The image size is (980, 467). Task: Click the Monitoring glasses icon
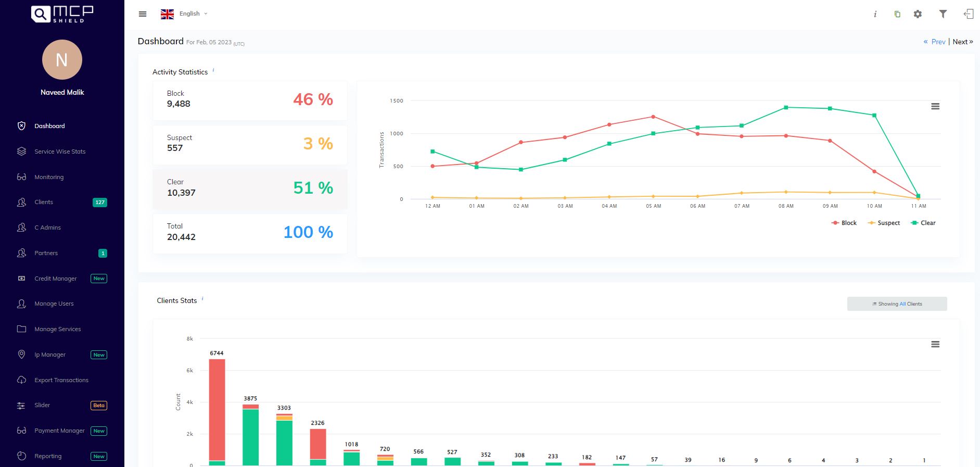click(21, 177)
